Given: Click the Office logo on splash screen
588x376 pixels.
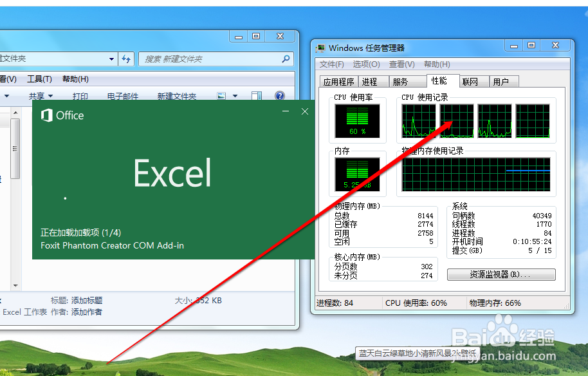Looking at the screenshot, I should 62,115.
